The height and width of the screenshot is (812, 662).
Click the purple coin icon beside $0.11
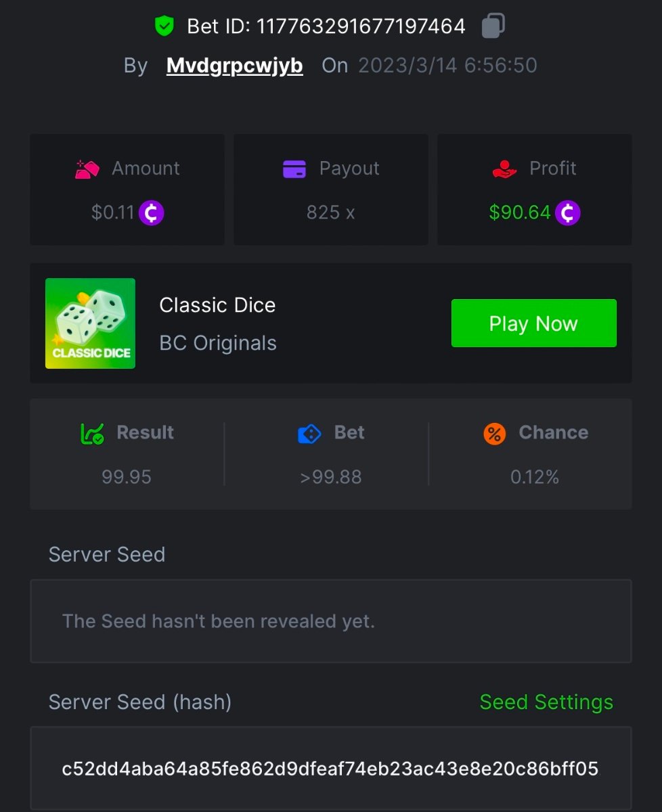(x=152, y=213)
